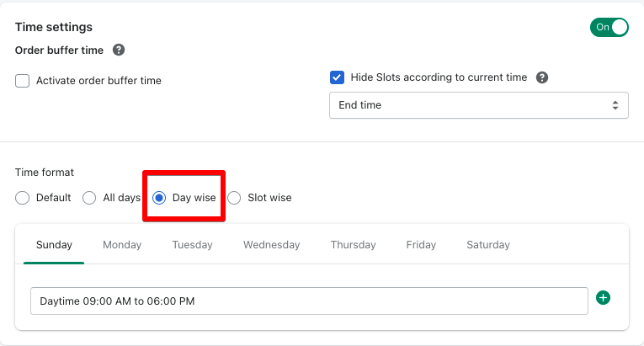This screenshot has width=644, height=346.
Task: Switch to the Sunday tab
Action: click(54, 245)
